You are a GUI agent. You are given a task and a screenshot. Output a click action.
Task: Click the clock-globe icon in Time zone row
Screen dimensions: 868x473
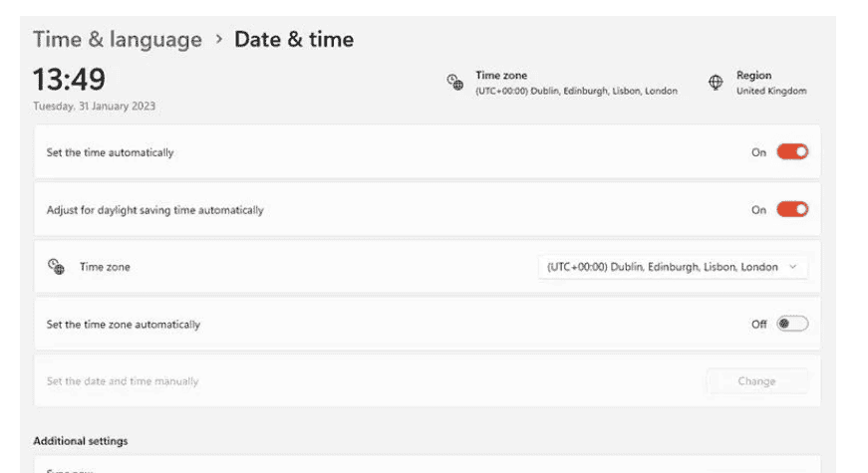pos(56,267)
